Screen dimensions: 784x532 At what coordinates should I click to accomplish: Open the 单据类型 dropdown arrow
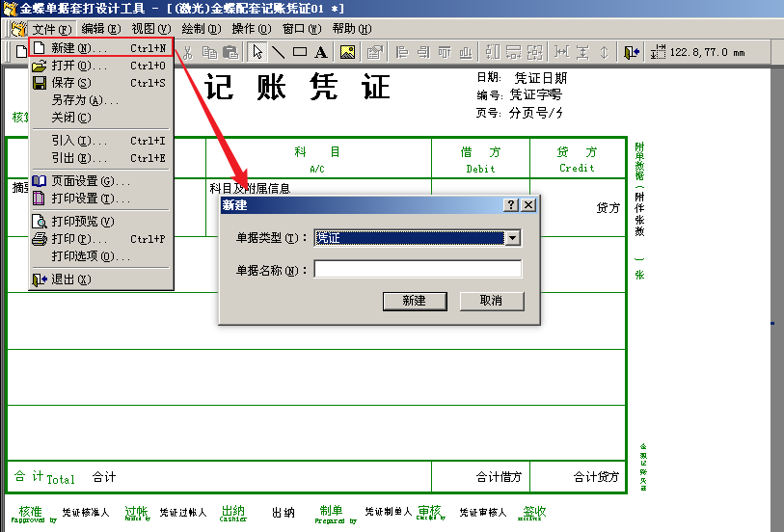point(513,238)
